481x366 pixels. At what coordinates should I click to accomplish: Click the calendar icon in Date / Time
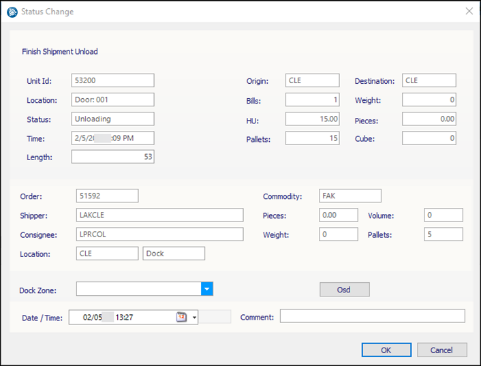[x=181, y=317]
